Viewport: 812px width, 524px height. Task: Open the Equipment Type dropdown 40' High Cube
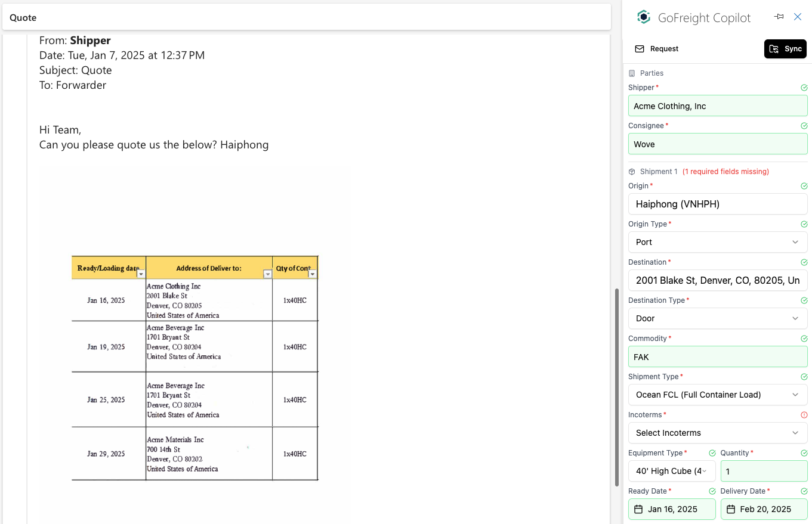point(672,471)
